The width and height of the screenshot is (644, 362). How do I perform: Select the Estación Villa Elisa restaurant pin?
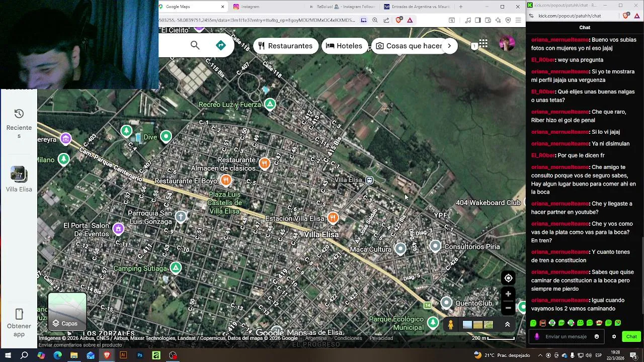[333, 218]
